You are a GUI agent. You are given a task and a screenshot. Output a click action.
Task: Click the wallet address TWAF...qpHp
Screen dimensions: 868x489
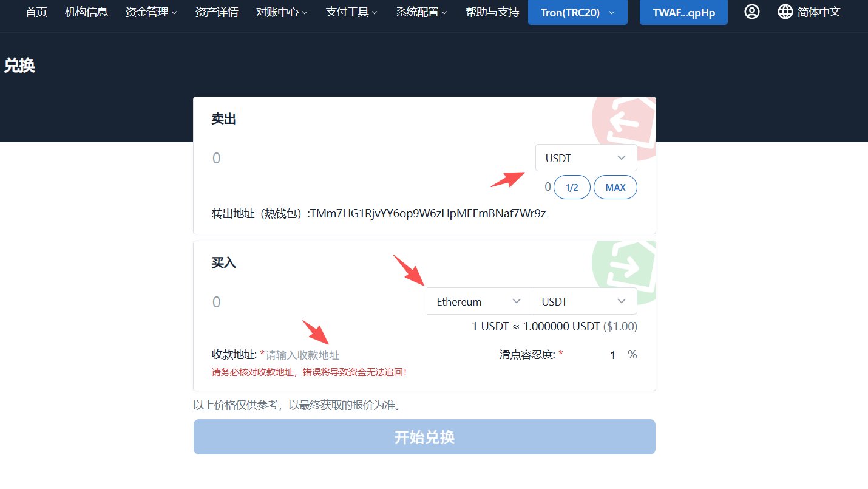[683, 12]
